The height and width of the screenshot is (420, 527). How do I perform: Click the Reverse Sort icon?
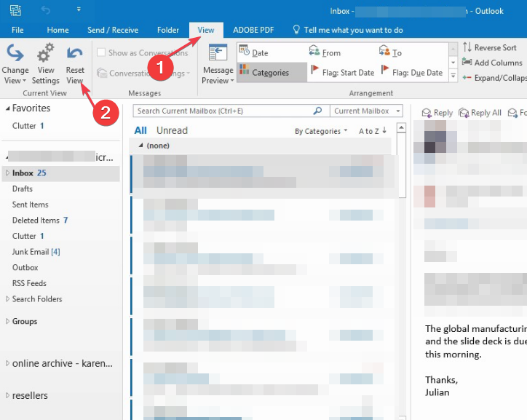tap(489, 47)
